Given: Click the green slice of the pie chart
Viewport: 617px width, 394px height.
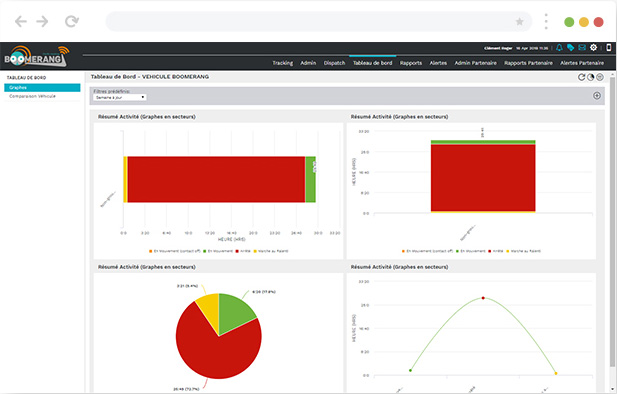Looking at the screenshot, I should (235, 314).
